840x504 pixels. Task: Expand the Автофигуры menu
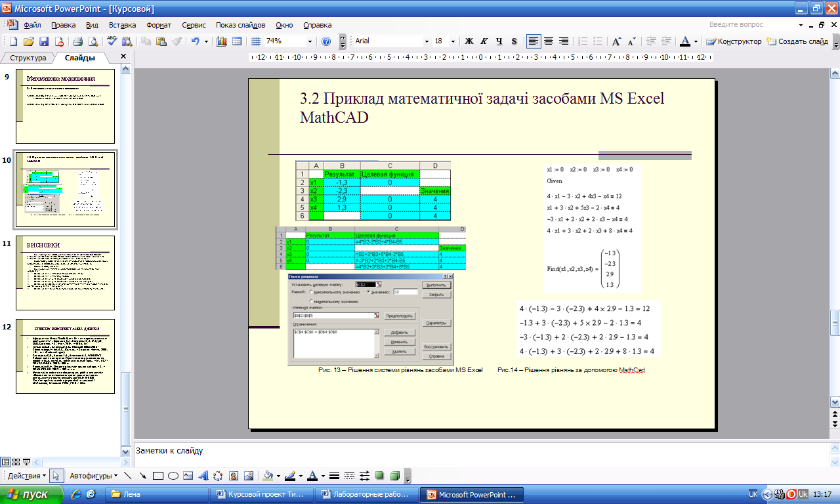point(93,476)
